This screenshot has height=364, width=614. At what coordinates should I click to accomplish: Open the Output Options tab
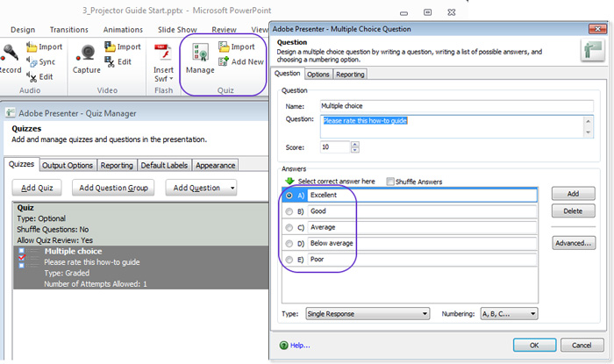coord(68,165)
